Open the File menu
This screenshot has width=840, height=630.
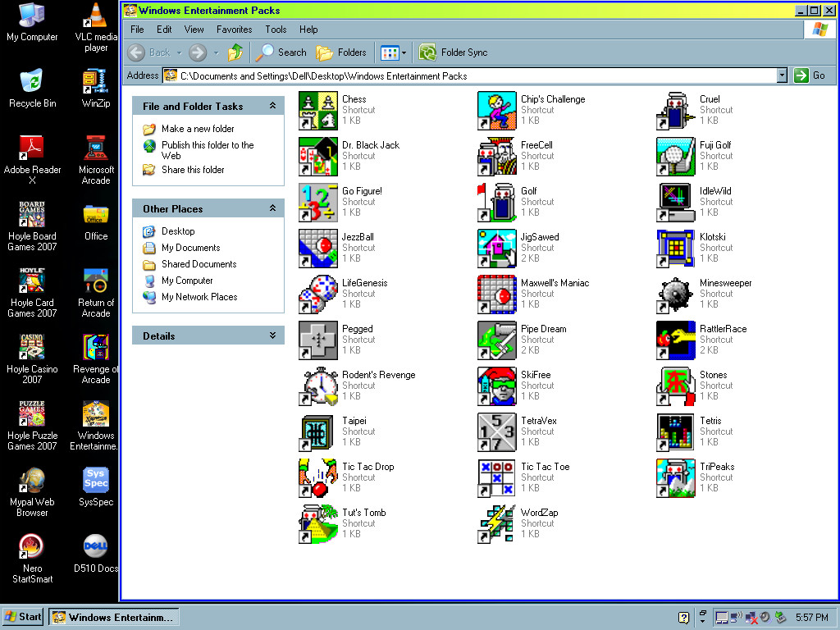(137, 30)
